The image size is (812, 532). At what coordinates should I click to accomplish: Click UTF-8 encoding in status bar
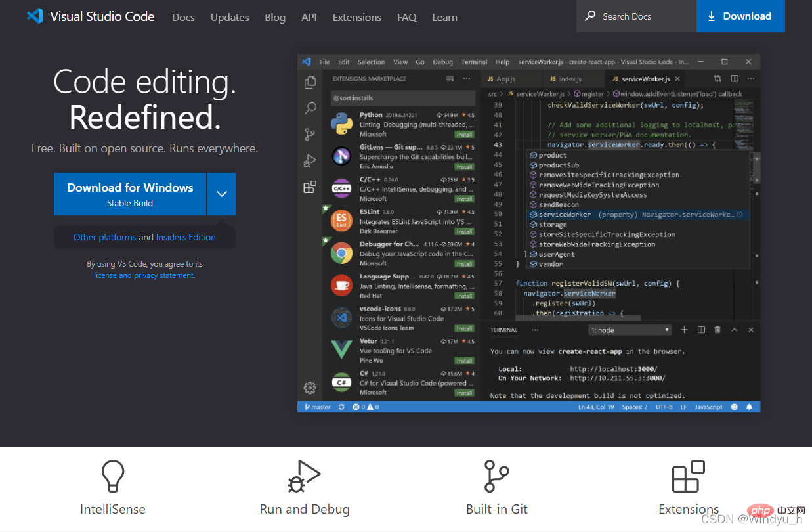(664, 407)
